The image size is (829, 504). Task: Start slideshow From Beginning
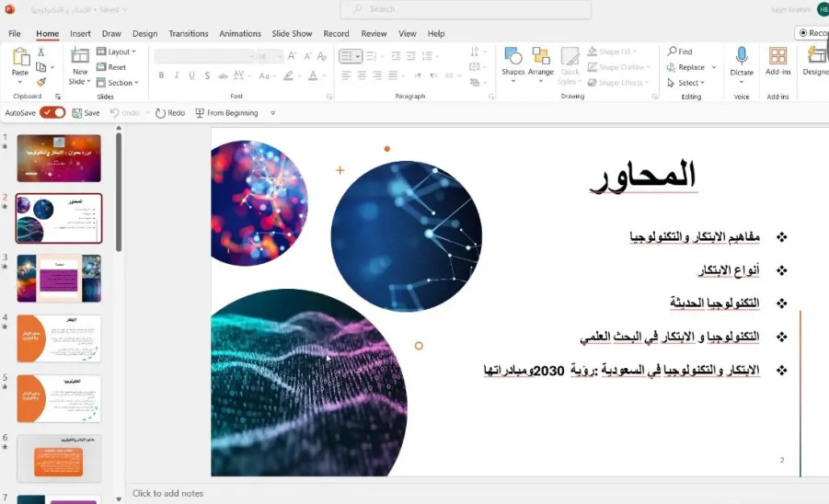coord(227,113)
